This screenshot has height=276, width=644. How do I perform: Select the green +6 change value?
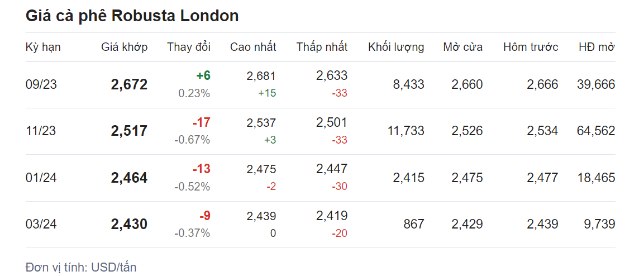click(x=203, y=76)
